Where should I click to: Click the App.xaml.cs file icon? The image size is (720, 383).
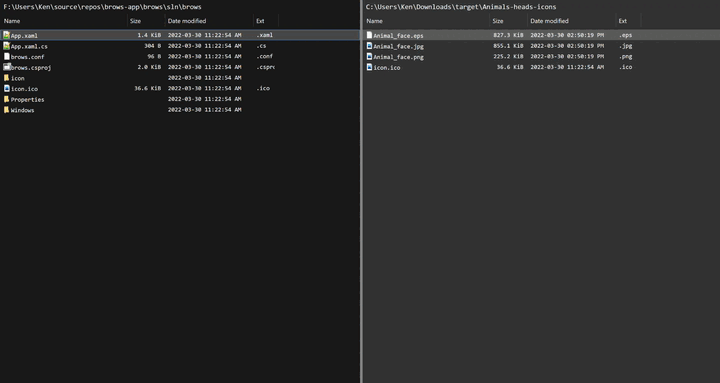tap(6, 46)
